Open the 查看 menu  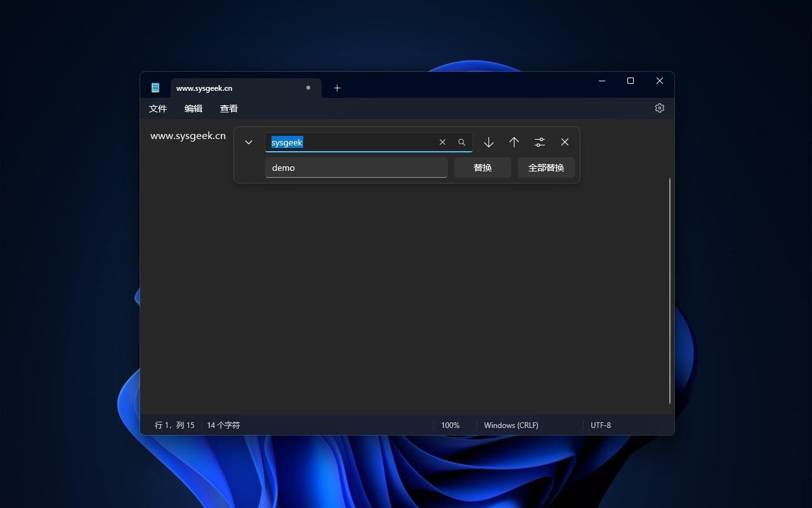coord(228,108)
